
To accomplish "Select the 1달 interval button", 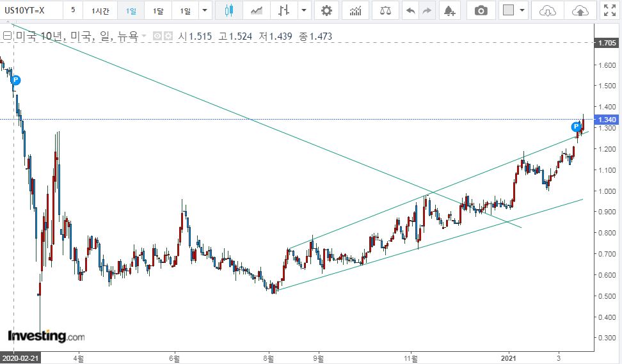I will pos(158,10).
